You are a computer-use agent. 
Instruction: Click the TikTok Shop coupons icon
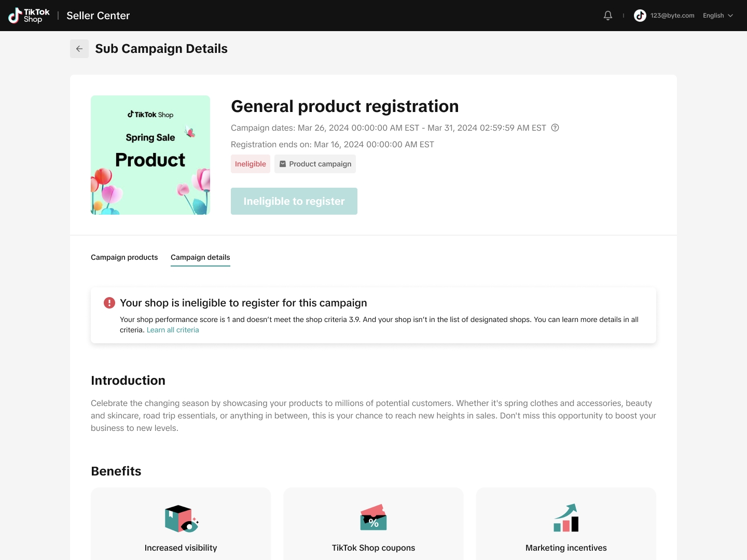(x=374, y=517)
